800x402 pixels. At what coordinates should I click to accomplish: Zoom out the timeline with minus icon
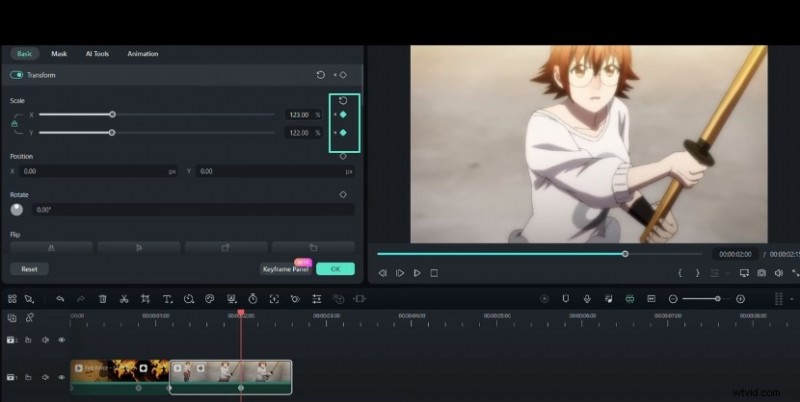tap(673, 299)
